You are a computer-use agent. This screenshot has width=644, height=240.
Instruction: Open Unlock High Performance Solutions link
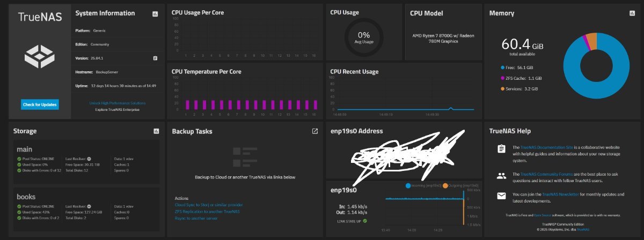click(118, 103)
